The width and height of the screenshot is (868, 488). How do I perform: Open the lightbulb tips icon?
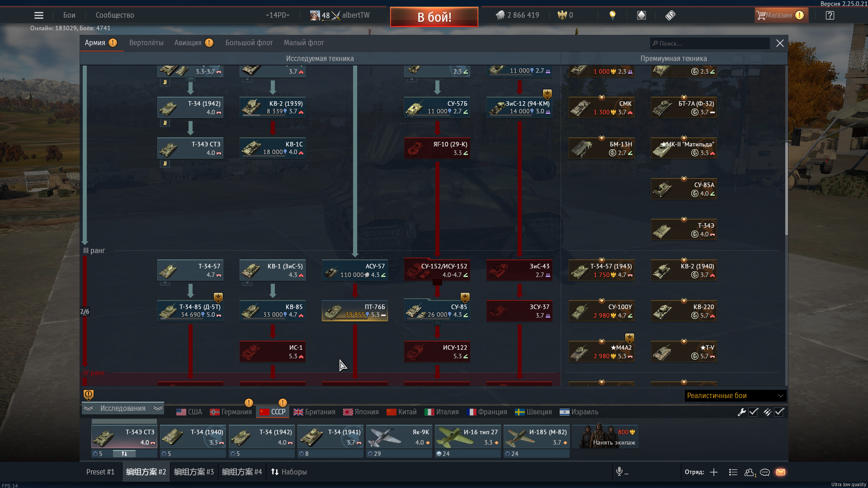613,15
